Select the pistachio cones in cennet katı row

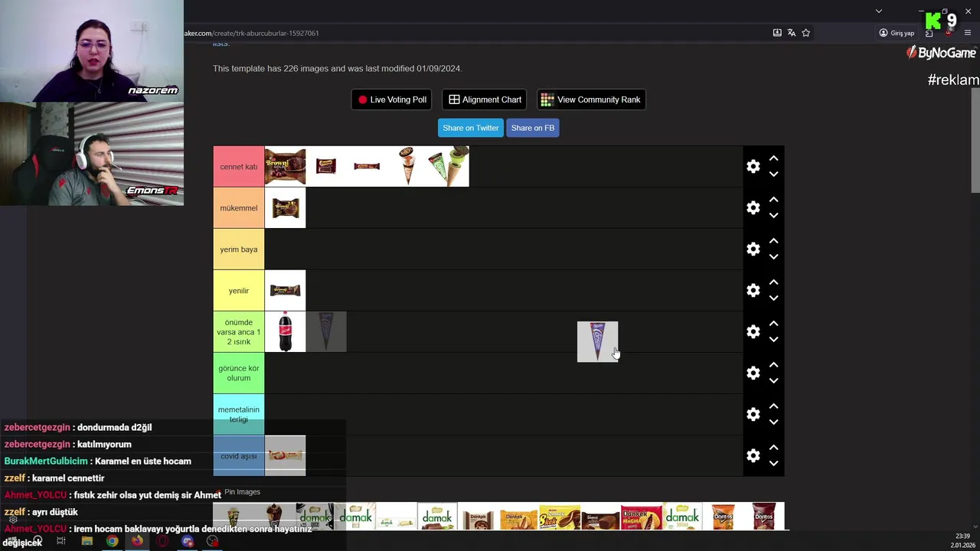(449, 166)
